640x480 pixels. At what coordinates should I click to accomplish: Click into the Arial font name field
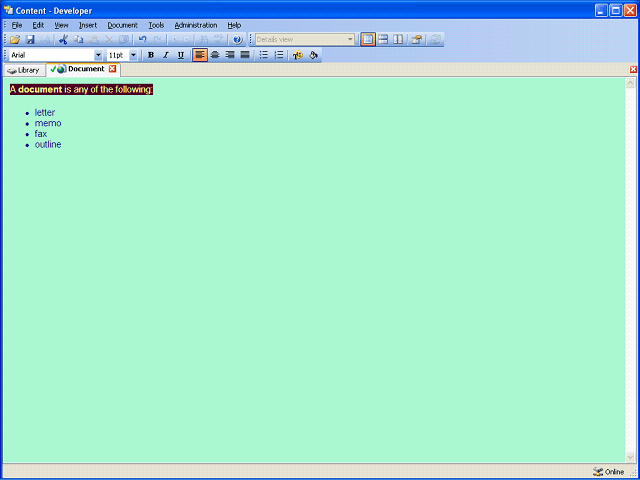tap(51, 55)
